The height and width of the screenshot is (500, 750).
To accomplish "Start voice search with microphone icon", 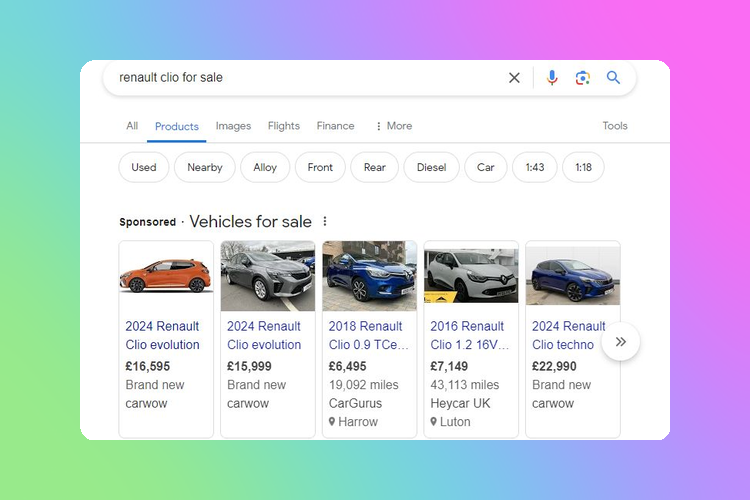I will coord(552,78).
